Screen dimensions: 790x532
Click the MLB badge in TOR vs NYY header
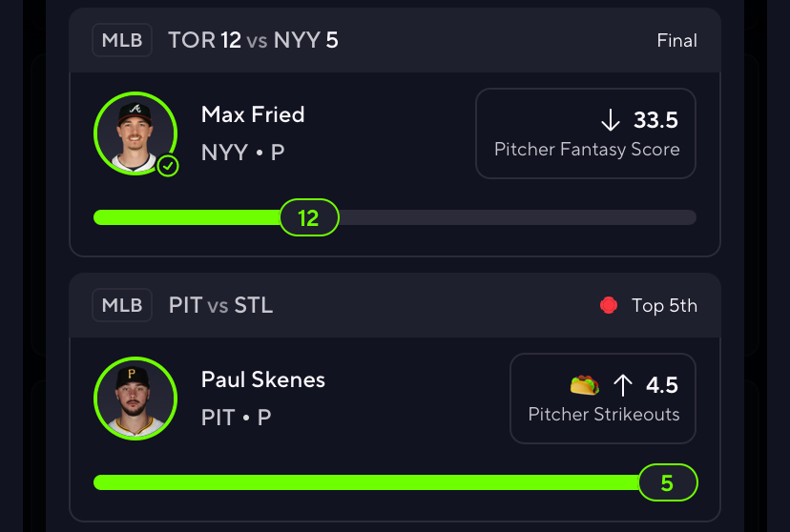(122, 40)
